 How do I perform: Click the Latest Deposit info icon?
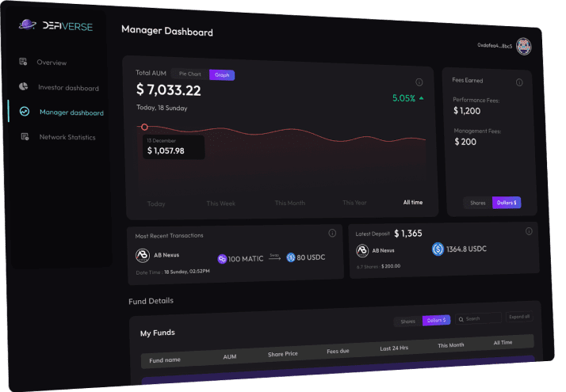click(x=529, y=231)
